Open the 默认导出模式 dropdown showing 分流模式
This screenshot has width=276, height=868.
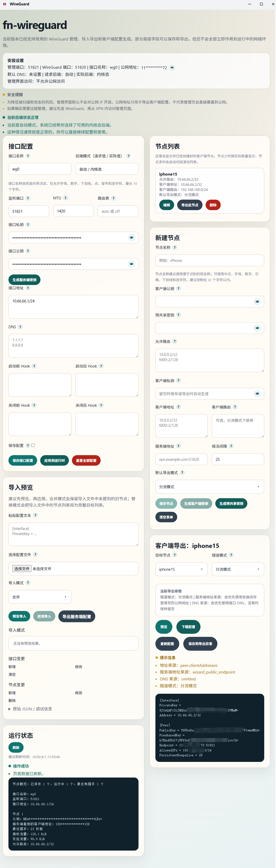tap(210, 487)
